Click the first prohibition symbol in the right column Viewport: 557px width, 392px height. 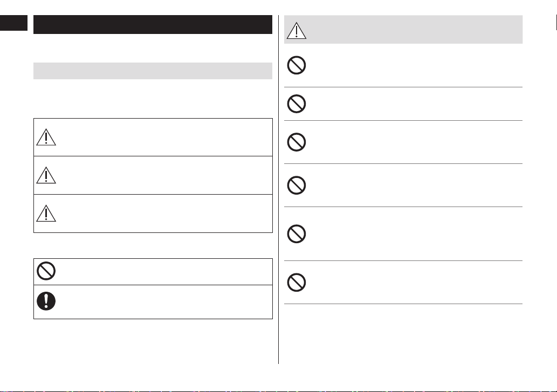(x=296, y=65)
